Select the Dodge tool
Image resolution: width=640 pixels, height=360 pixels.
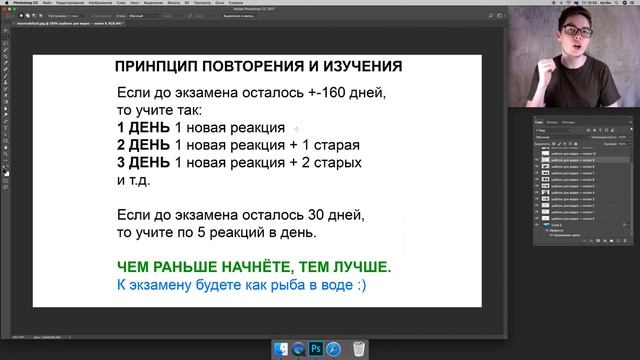pyautogui.click(x=6, y=114)
